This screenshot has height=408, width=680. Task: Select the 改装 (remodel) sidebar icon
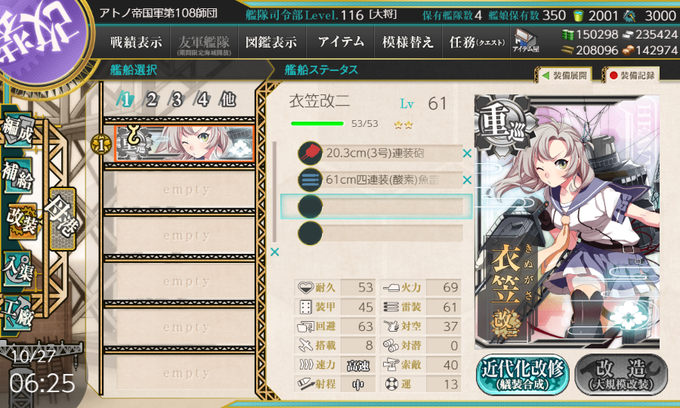[23, 221]
